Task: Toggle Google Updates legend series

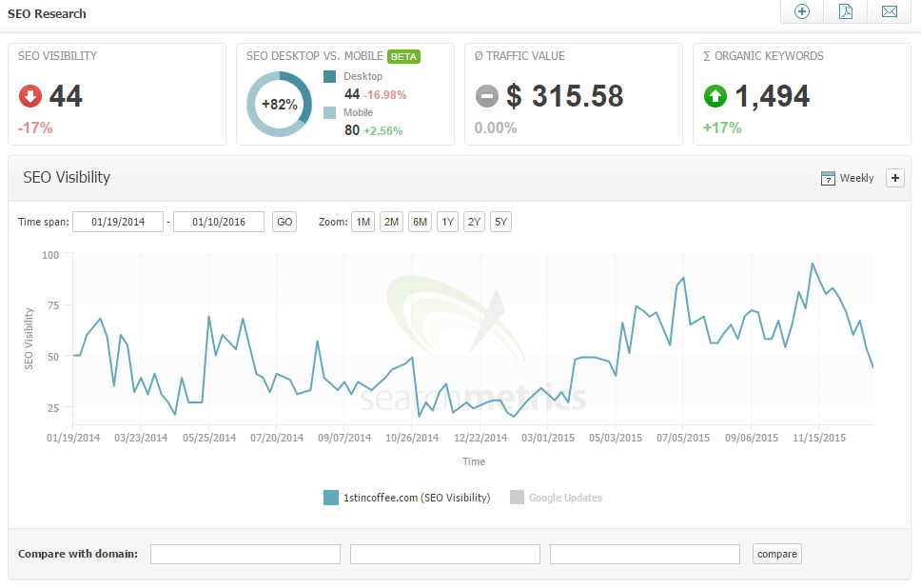Action: tap(557, 497)
